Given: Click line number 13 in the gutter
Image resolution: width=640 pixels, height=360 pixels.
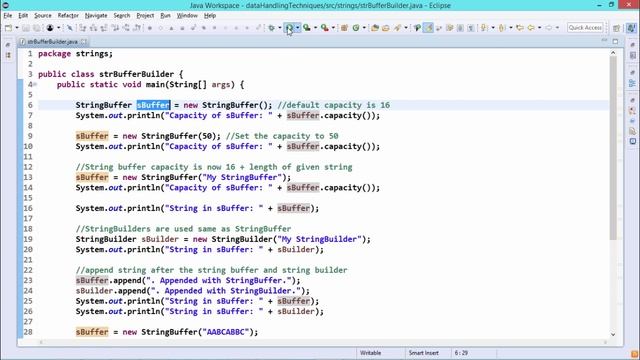Looking at the screenshot, I should (x=28, y=177).
